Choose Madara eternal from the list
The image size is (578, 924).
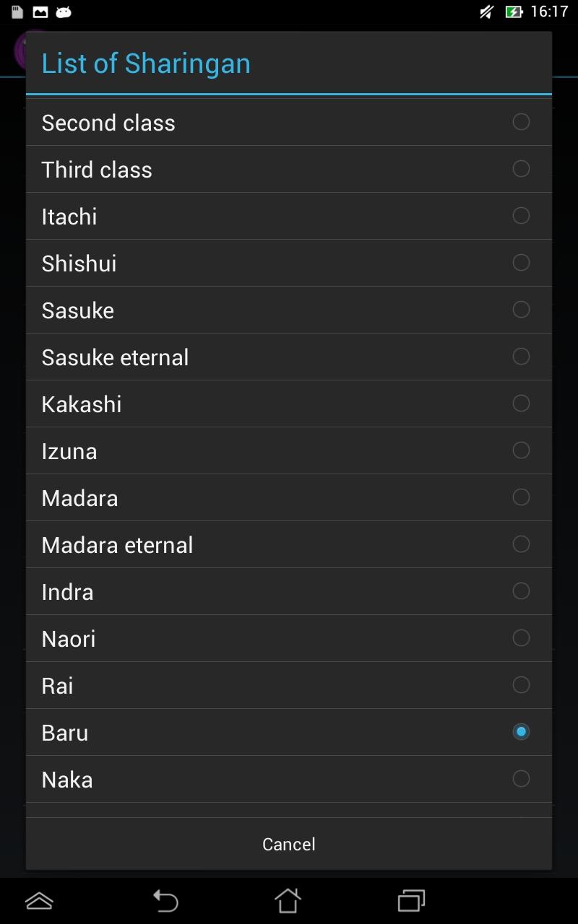(118, 545)
